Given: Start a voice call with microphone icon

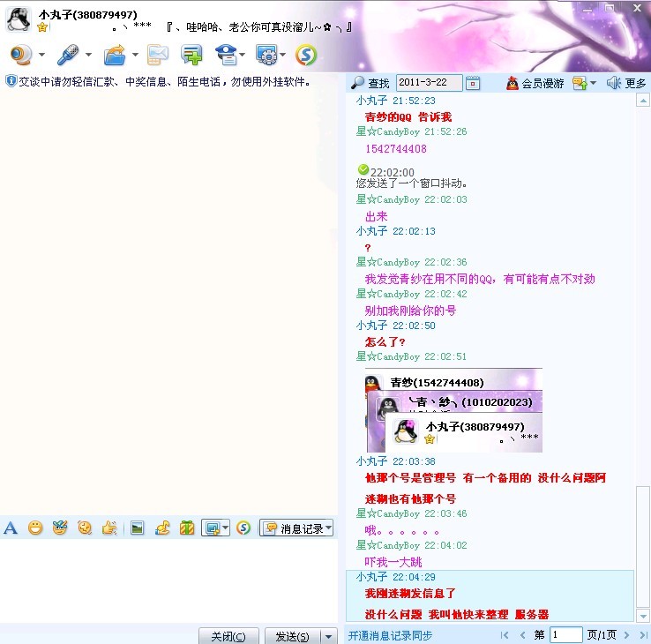Looking at the screenshot, I should pyautogui.click(x=68, y=55).
